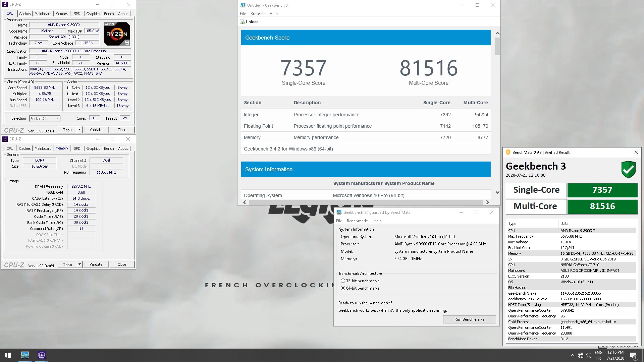The image size is (644, 362).
Task: Switch to Memory tab in top CPU-Z
Action: [62, 14]
